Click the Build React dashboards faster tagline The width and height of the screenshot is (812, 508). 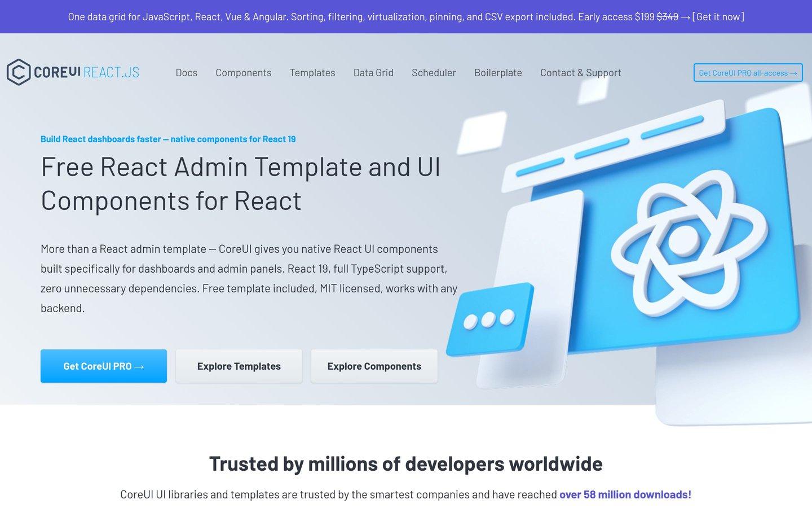[168, 139]
